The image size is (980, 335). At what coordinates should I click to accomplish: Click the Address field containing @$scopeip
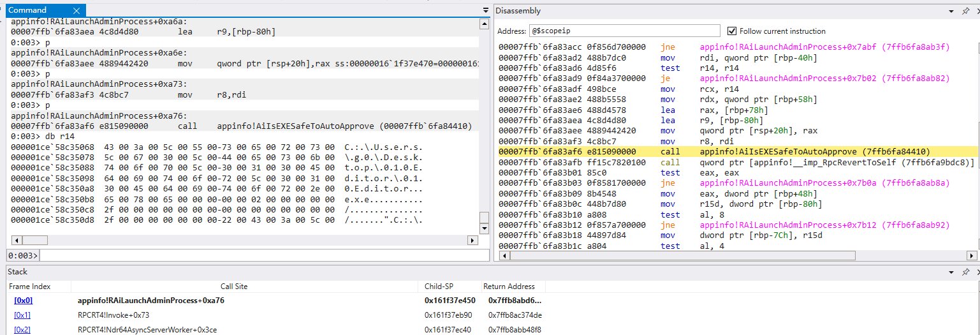625,31
